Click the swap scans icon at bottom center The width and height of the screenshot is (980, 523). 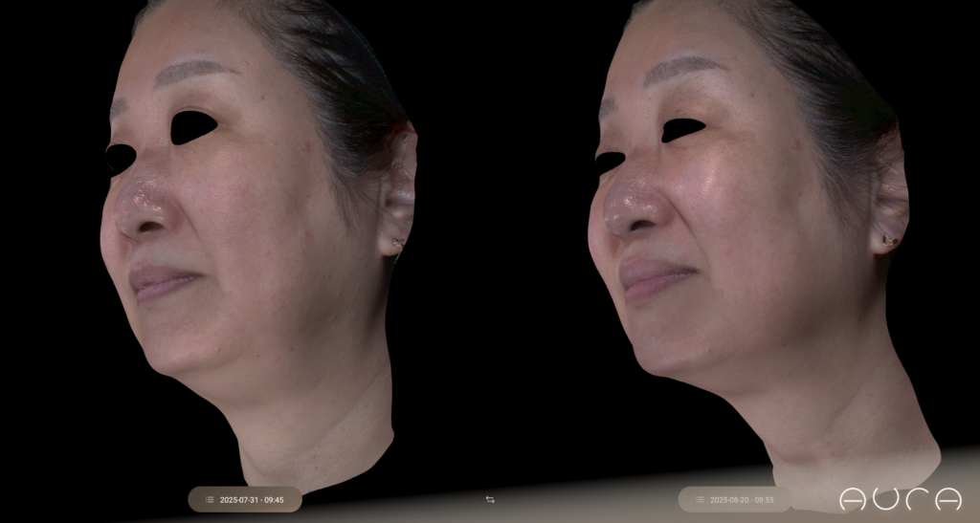490,500
